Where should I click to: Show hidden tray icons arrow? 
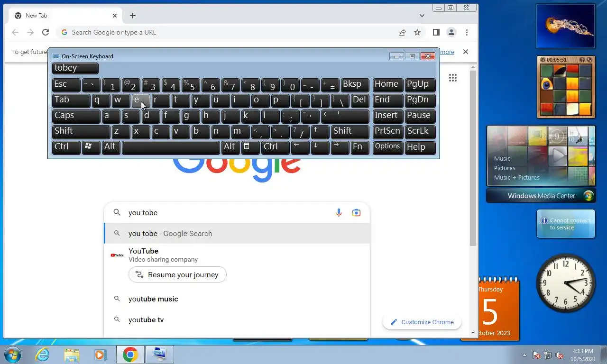point(524,355)
